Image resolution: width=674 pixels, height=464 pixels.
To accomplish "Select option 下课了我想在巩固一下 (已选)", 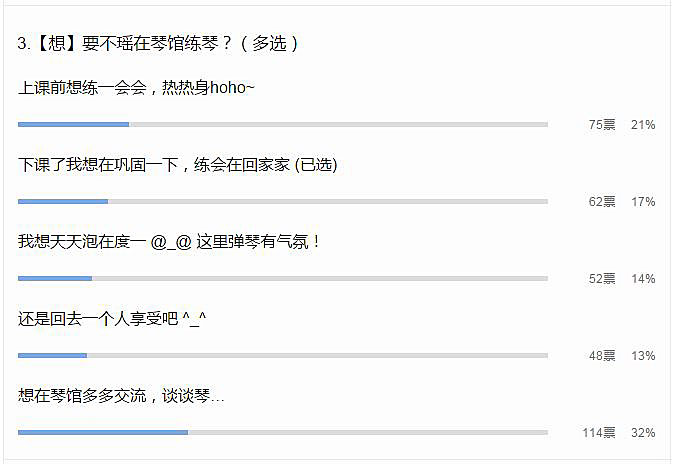I will pyautogui.click(x=178, y=165).
